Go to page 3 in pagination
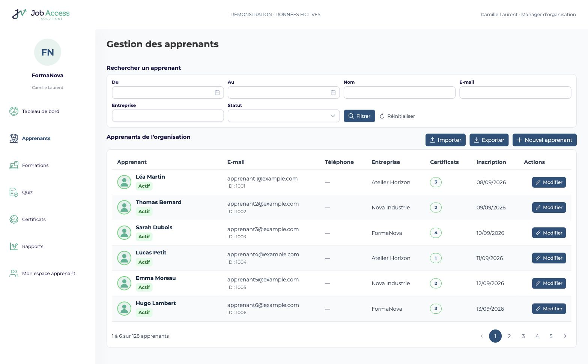The image size is (588, 364). [x=523, y=336]
